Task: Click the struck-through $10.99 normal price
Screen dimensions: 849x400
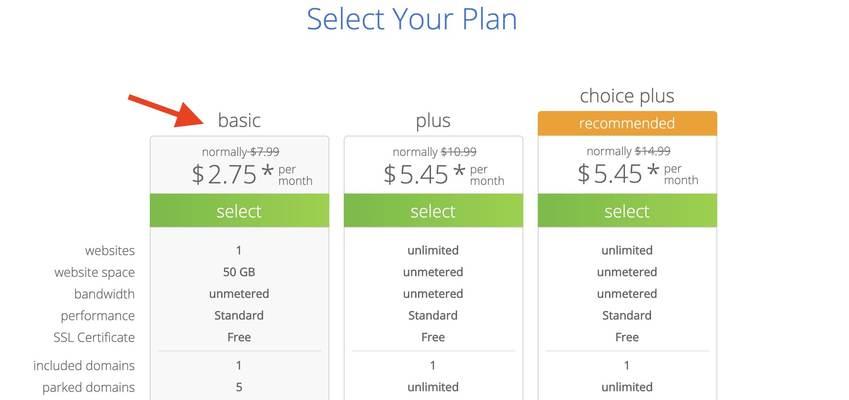Action: click(x=459, y=152)
